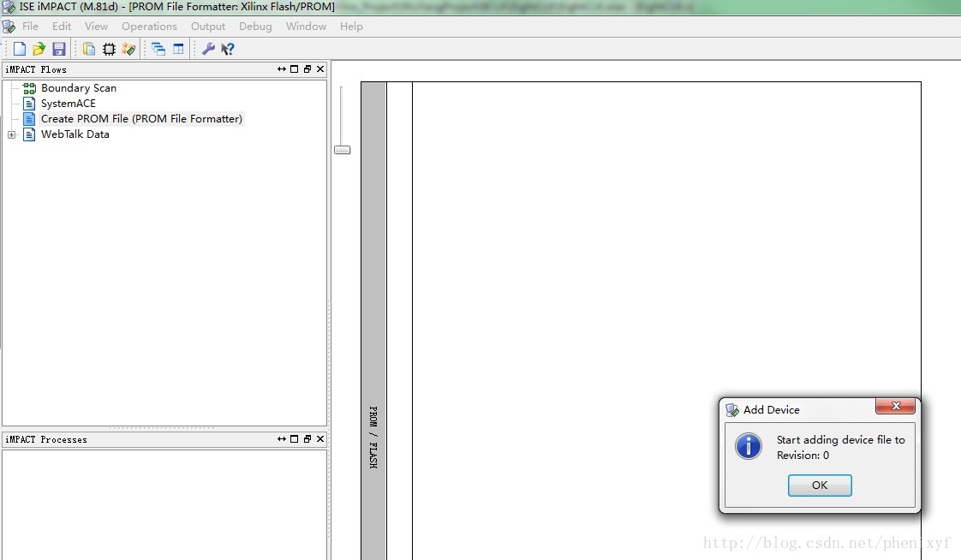
Task: Click OK in Add Device dialog
Action: 820,486
